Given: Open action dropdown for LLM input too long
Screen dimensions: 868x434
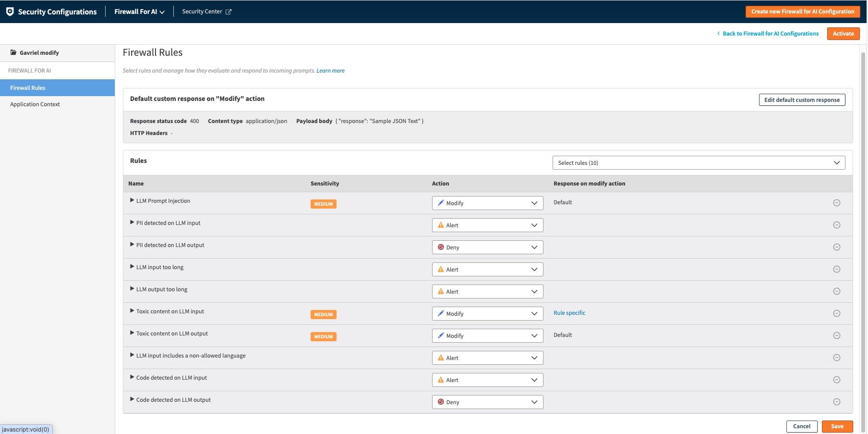Looking at the screenshot, I should click(487, 269).
